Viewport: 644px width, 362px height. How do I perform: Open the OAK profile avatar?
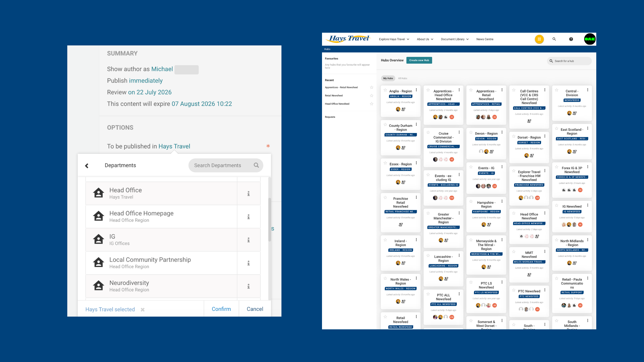pos(590,39)
